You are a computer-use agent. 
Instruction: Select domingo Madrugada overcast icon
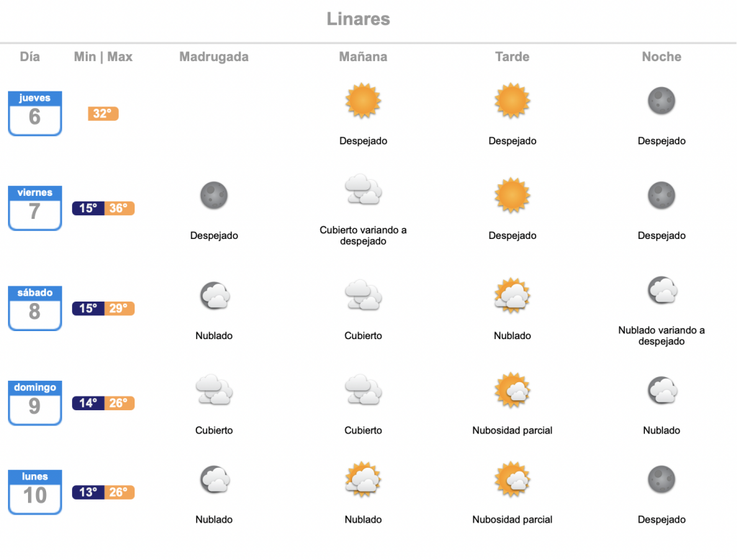214,390
